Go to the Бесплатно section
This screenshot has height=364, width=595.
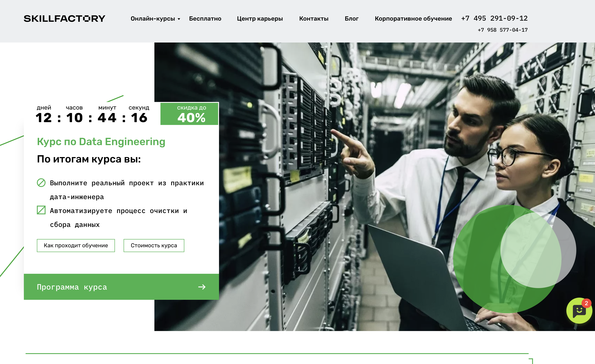205,19
